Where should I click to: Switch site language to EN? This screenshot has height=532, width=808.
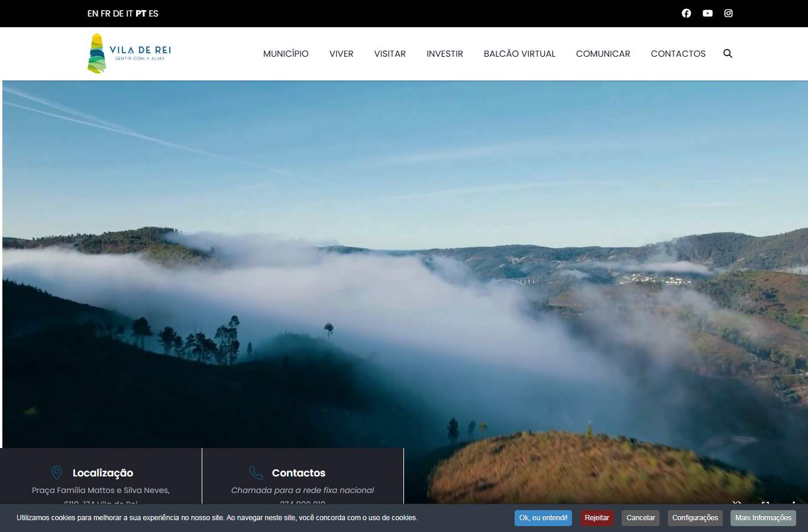93,13
